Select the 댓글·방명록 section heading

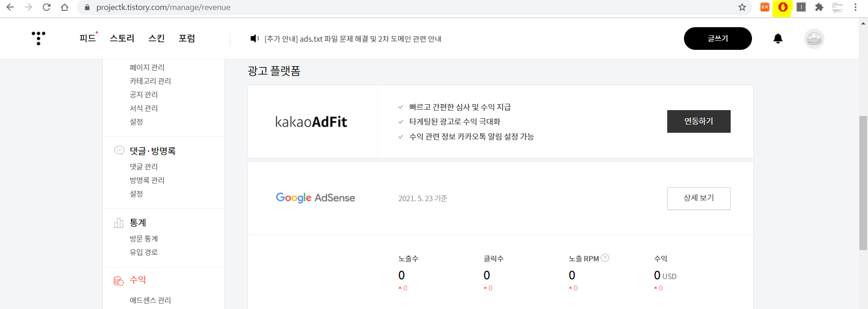pos(153,151)
